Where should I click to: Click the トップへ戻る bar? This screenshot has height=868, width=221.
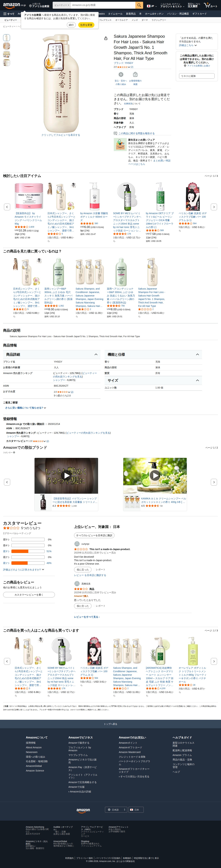[x=110, y=724]
